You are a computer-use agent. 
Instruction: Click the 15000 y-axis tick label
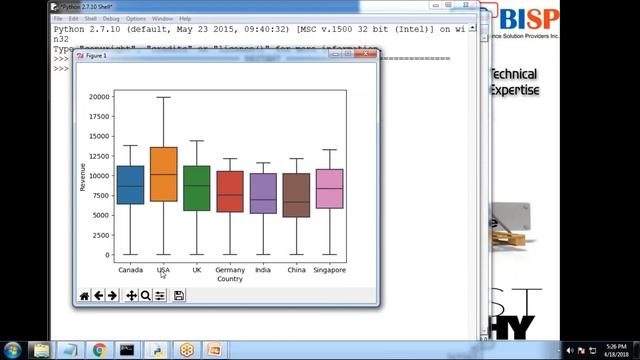(x=99, y=136)
